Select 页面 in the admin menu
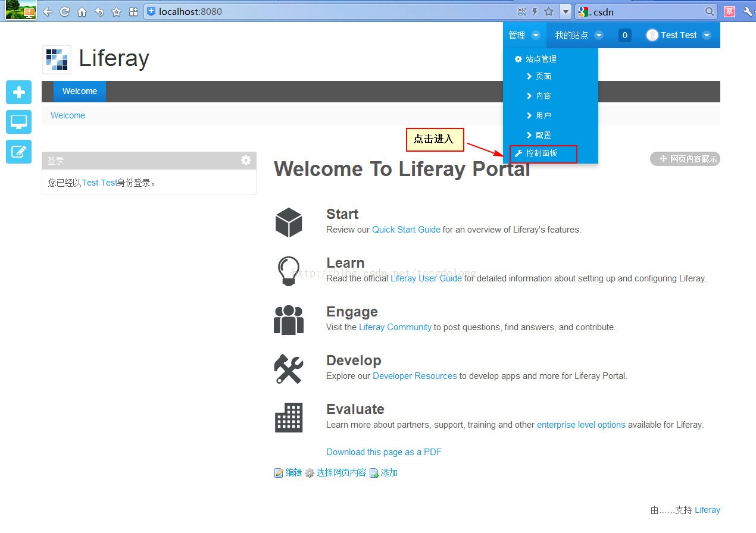Viewport: 756px width, 533px height. pos(539,76)
